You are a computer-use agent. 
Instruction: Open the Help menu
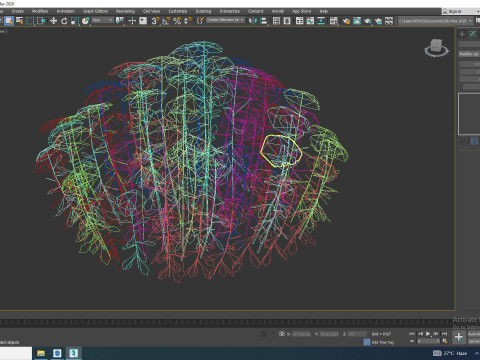tap(323, 11)
